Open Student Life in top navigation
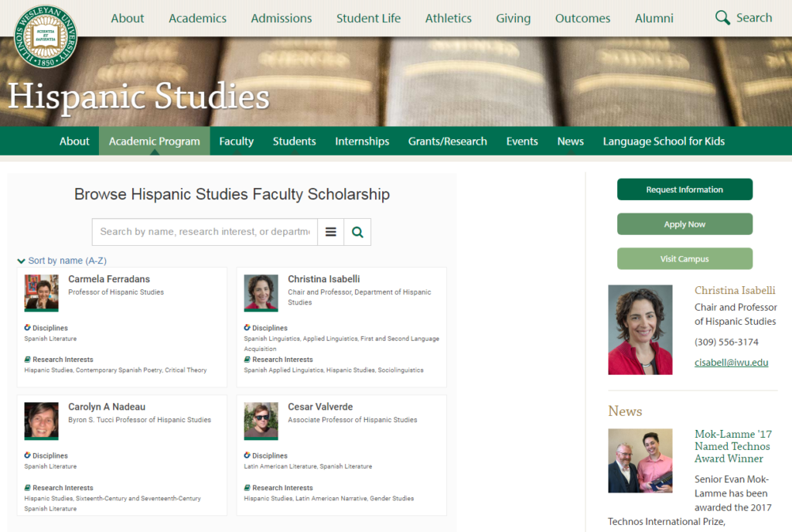The width and height of the screenshot is (792, 532). tap(368, 18)
